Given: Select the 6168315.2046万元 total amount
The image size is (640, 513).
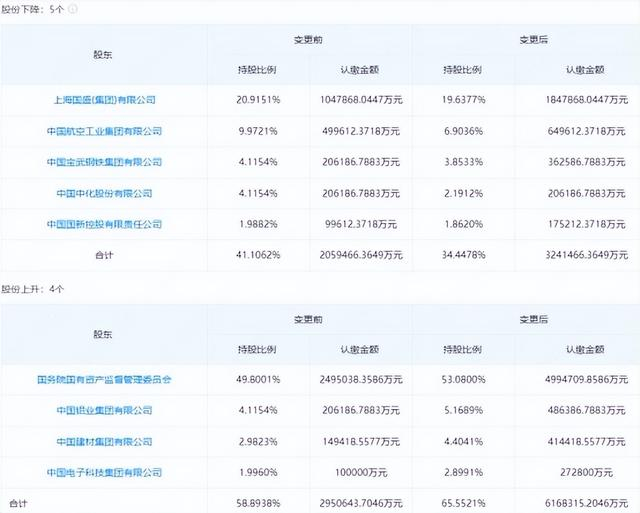Looking at the screenshot, I should 587,504.
